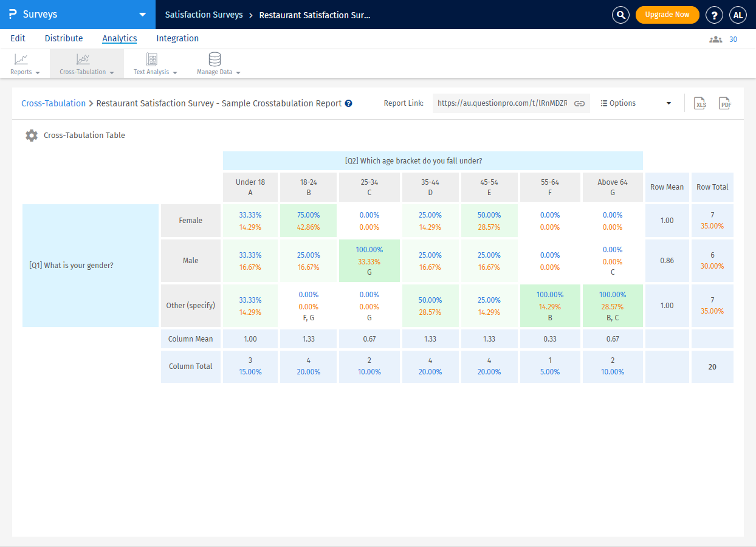Open the AL user profile avatar

pyautogui.click(x=738, y=15)
